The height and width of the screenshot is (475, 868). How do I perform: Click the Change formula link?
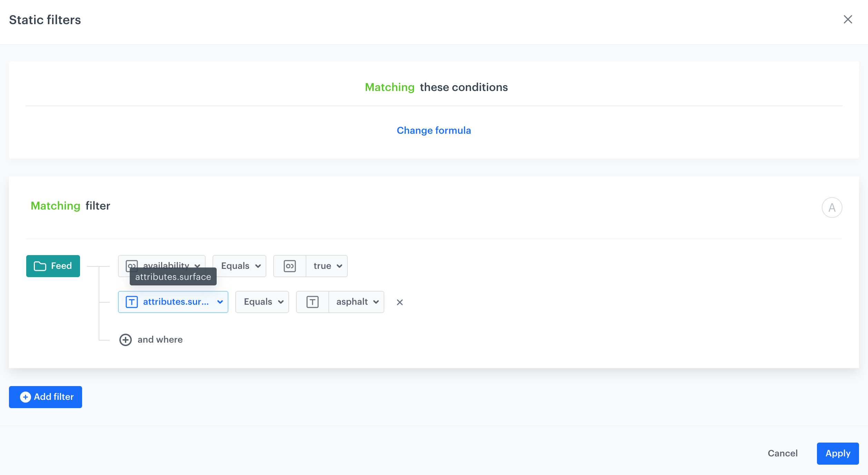[x=434, y=130]
